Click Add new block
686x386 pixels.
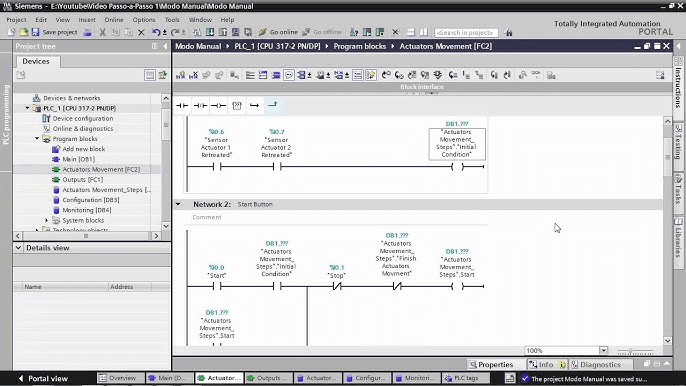coord(84,149)
